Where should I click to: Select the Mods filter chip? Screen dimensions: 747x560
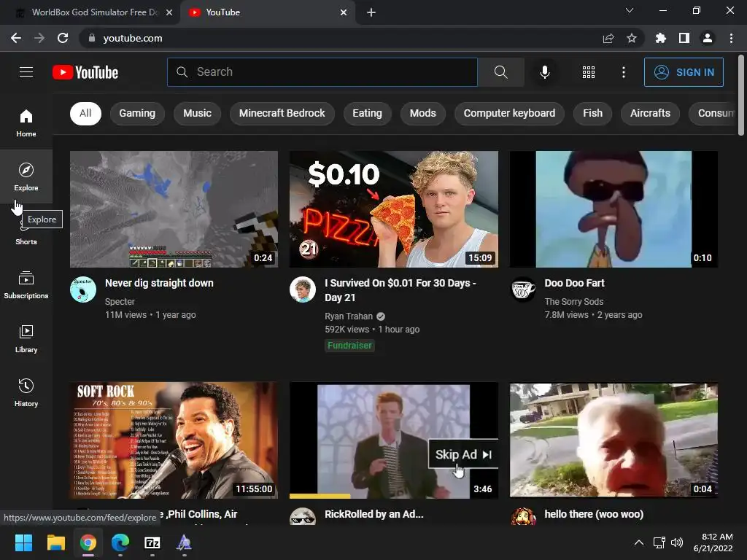click(423, 113)
